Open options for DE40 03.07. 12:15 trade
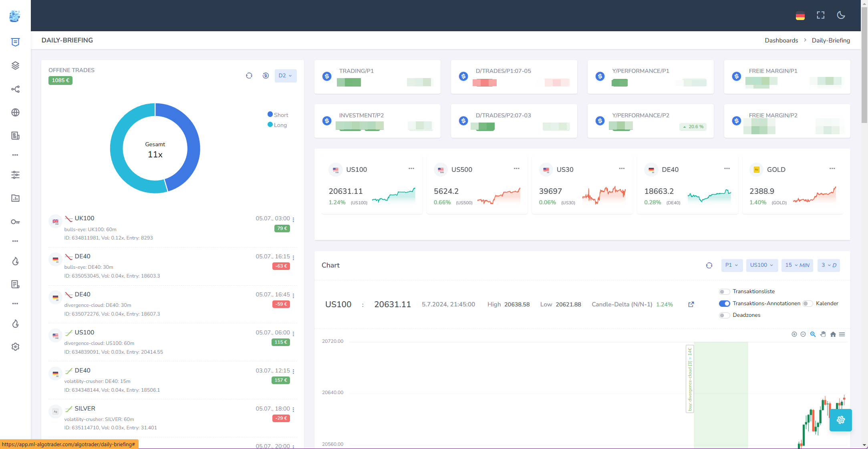This screenshot has width=868, height=449. (294, 372)
